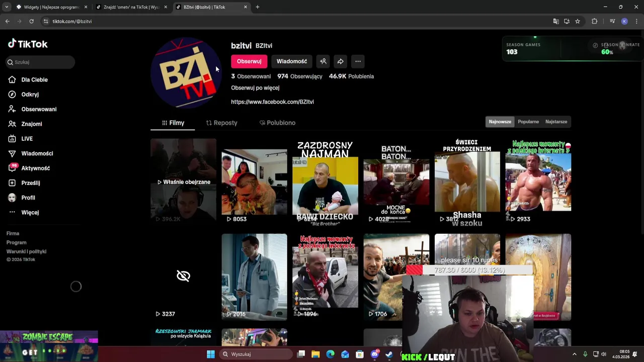This screenshot has height=362, width=644.
Task: Follow bzitvi with the Obserwuj button
Action: (x=249, y=61)
